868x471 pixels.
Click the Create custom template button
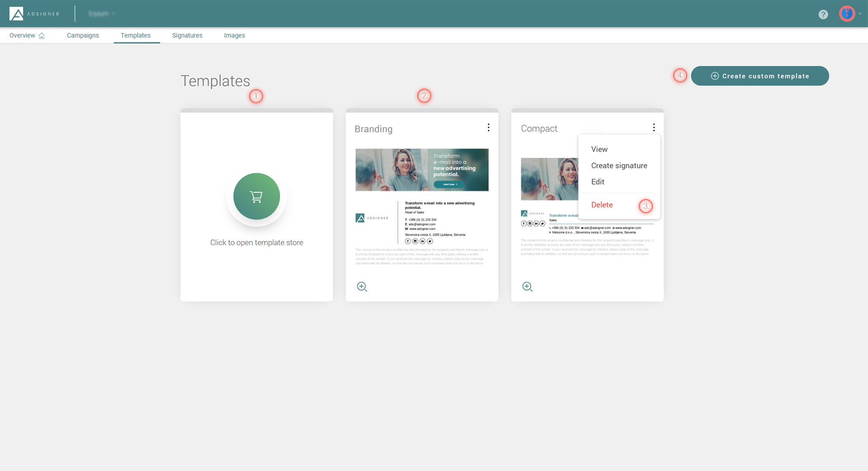pos(760,76)
